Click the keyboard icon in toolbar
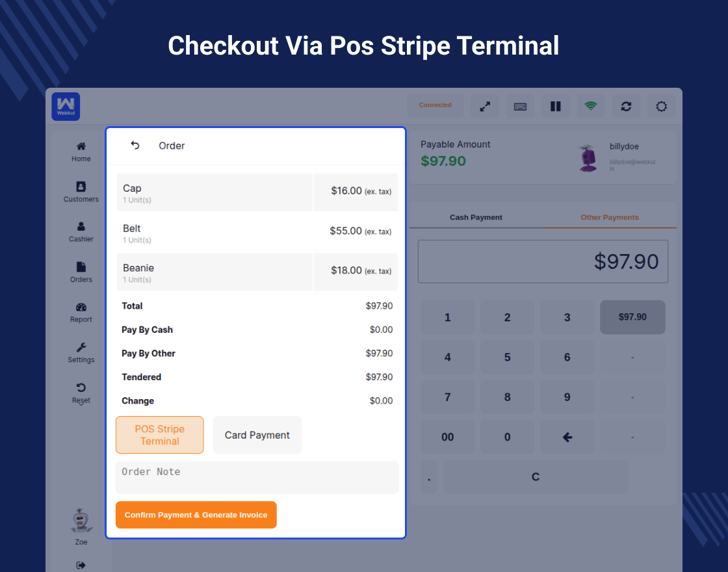Viewport: 728px width, 572px height. pyautogui.click(x=520, y=106)
